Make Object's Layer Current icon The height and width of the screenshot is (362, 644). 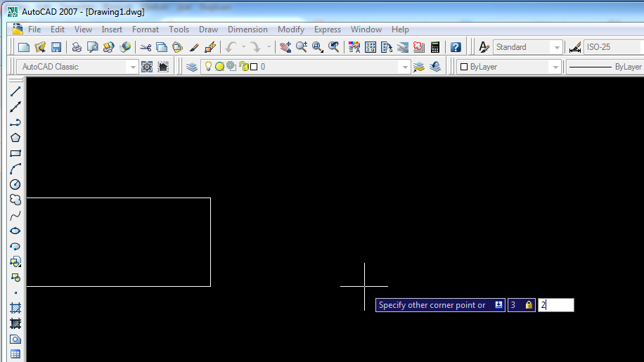click(419, 67)
